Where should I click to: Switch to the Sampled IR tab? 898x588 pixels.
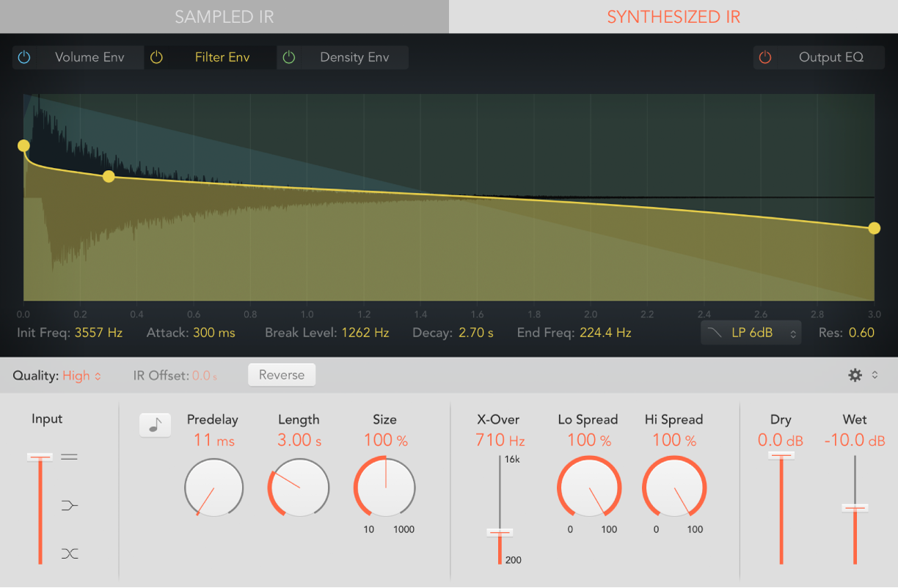(224, 17)
